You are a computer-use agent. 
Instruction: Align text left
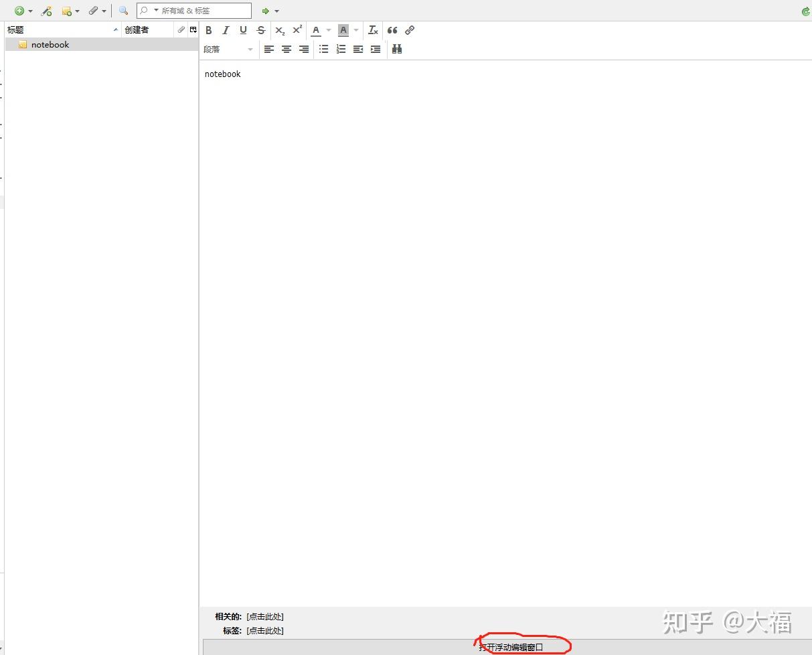[x=268, y=49]
